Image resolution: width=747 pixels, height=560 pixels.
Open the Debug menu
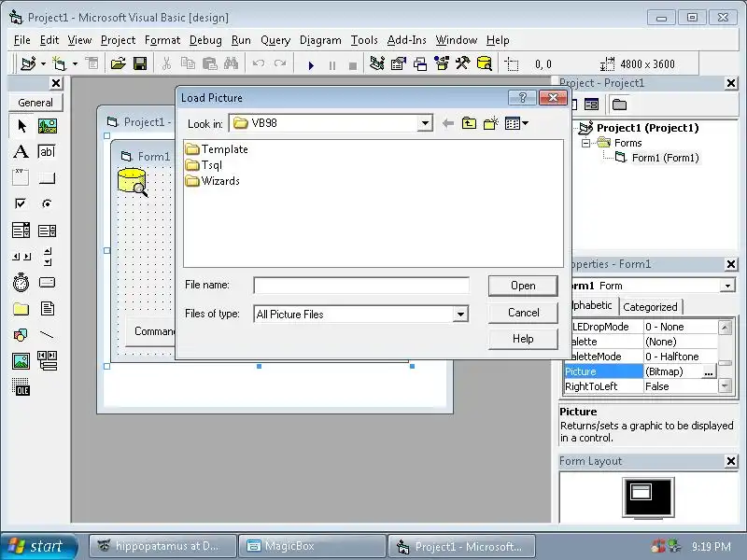pos(205,40)
